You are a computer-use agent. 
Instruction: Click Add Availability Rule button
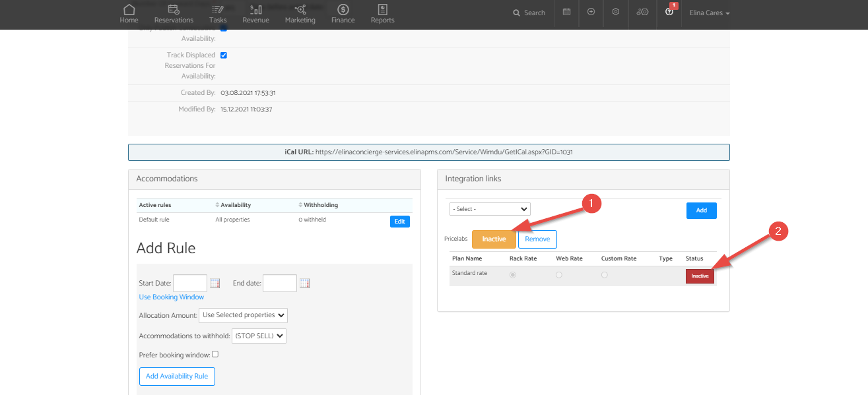point(177,376)
